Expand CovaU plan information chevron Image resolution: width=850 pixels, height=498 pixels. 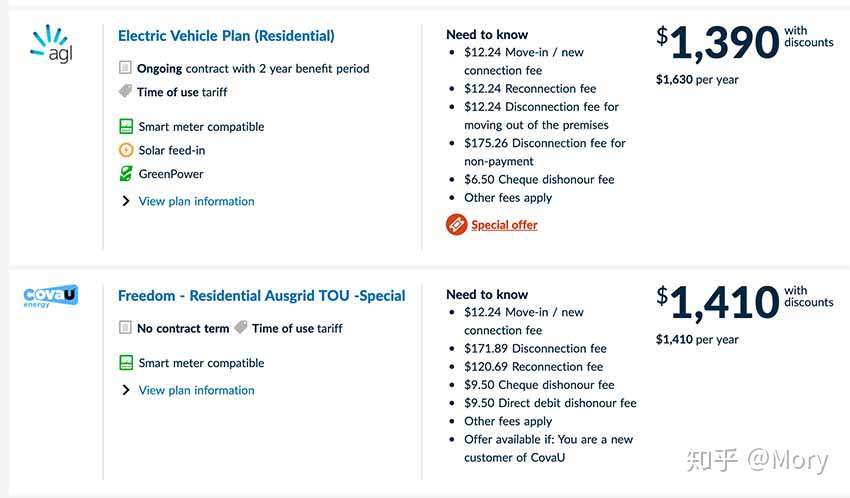tap(126, 390)
